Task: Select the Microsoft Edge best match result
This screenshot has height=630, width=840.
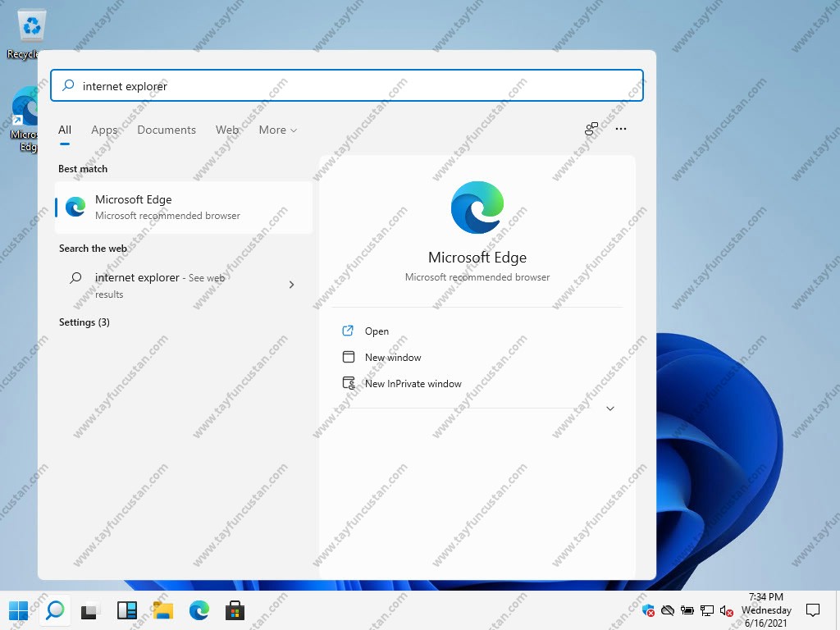Action: (x=184, y=208)
